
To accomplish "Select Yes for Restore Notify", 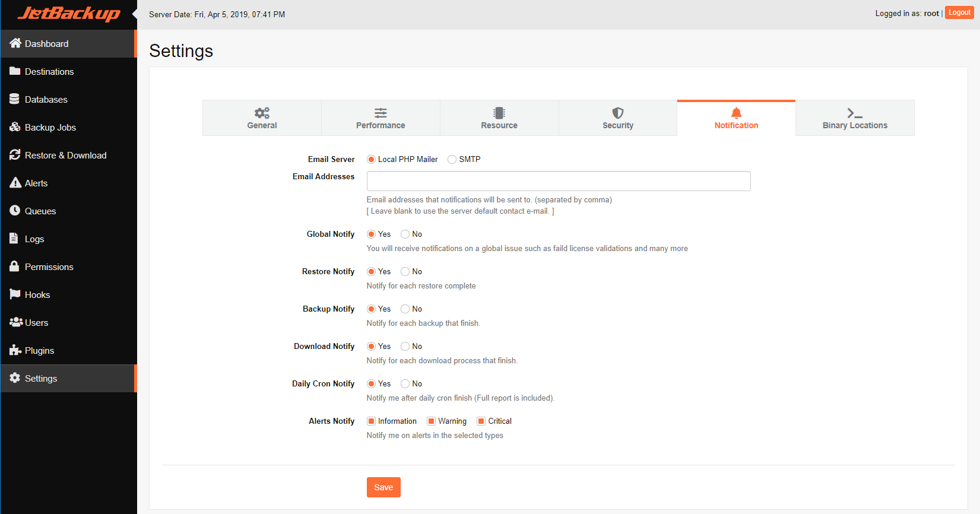I will (371, 271).
